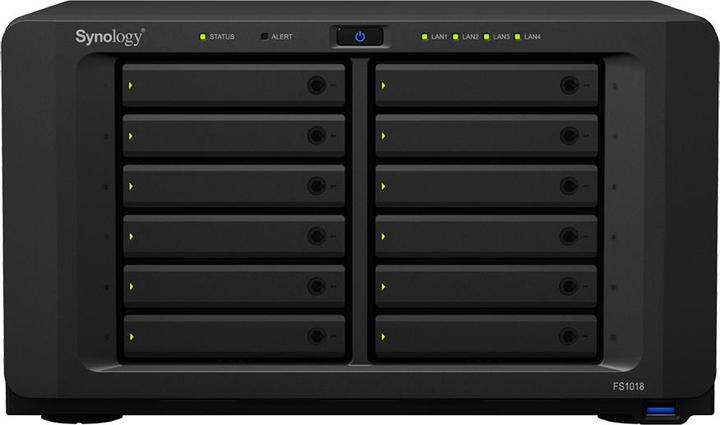
Task: Click the yellow arrow LED on top-right tray
Action: 383,85
